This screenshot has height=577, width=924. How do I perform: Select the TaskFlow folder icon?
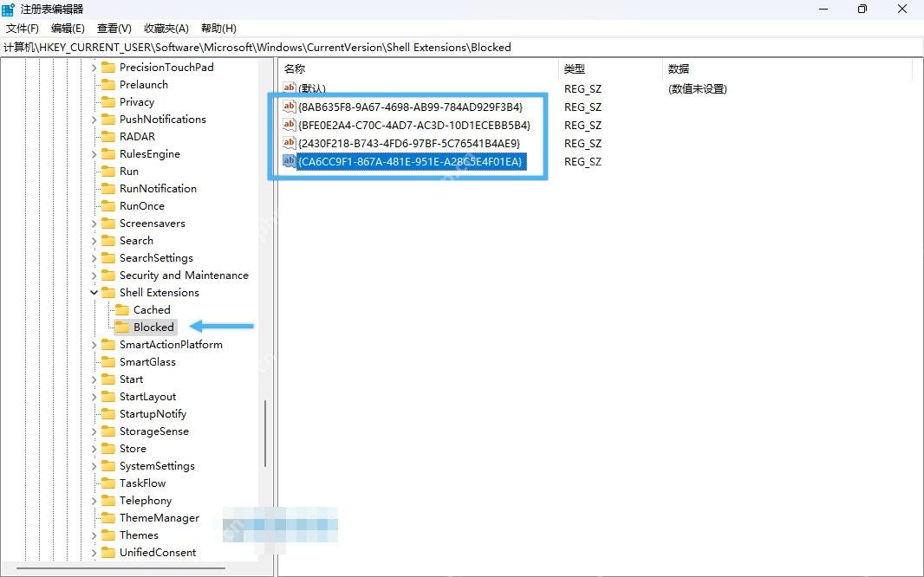tap(107, 483)
